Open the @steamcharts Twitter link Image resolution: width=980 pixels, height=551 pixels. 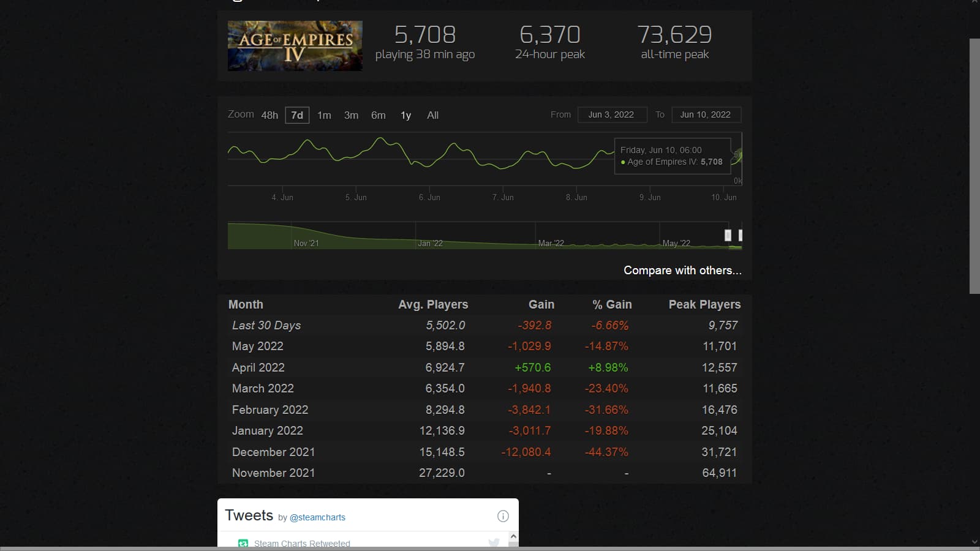click(x=317, y=517)
